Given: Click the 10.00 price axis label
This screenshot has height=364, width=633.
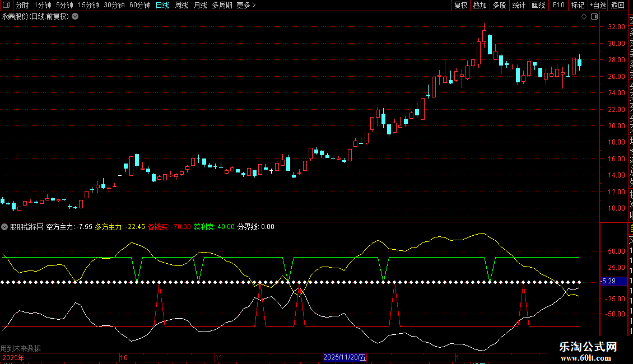Looking at the screenshot, I should pos(616,208).
